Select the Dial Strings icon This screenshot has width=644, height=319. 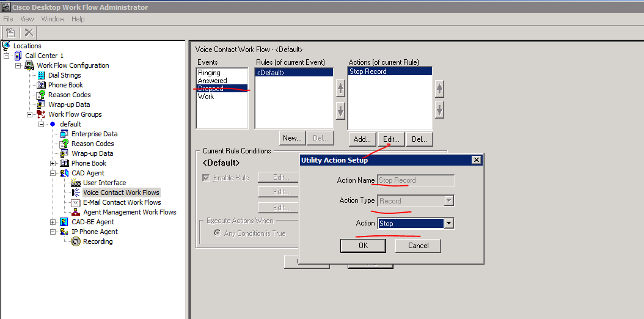(41, 75)
